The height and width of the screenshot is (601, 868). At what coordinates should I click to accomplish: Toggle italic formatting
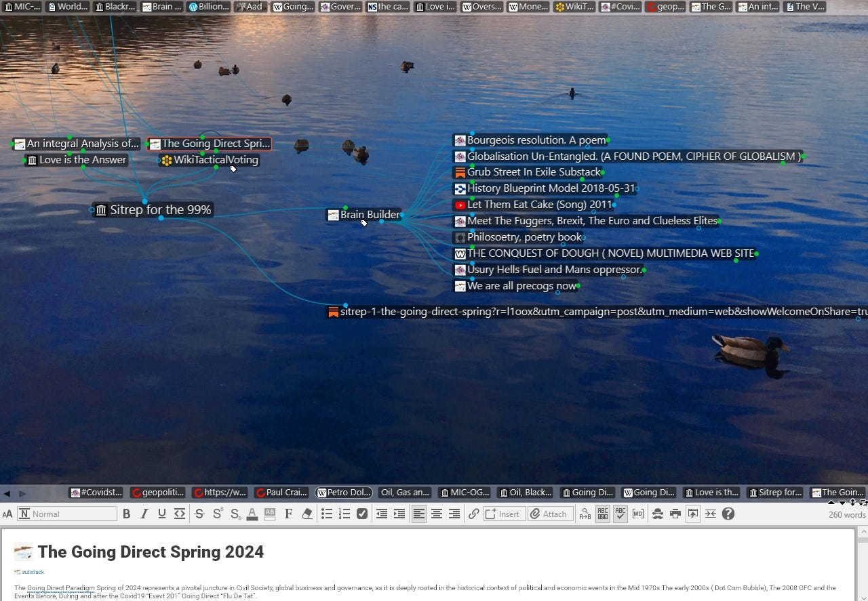click(144, 514)
